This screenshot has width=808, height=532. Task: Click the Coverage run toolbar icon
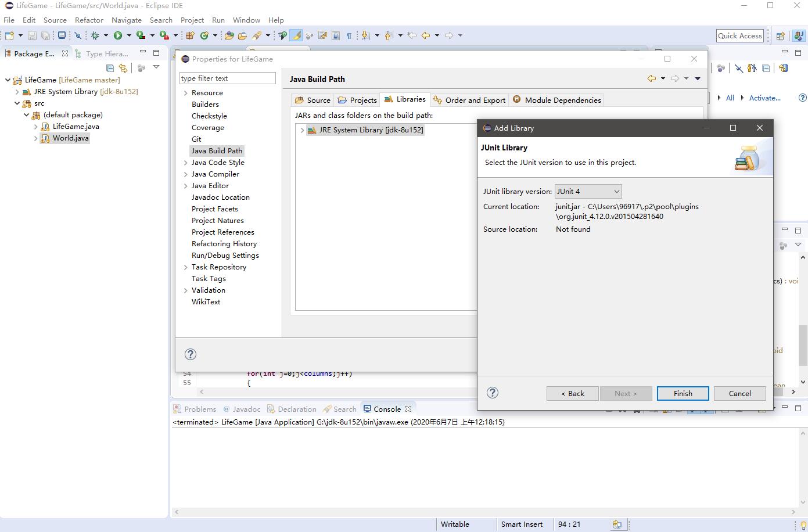tap(141, 35)
